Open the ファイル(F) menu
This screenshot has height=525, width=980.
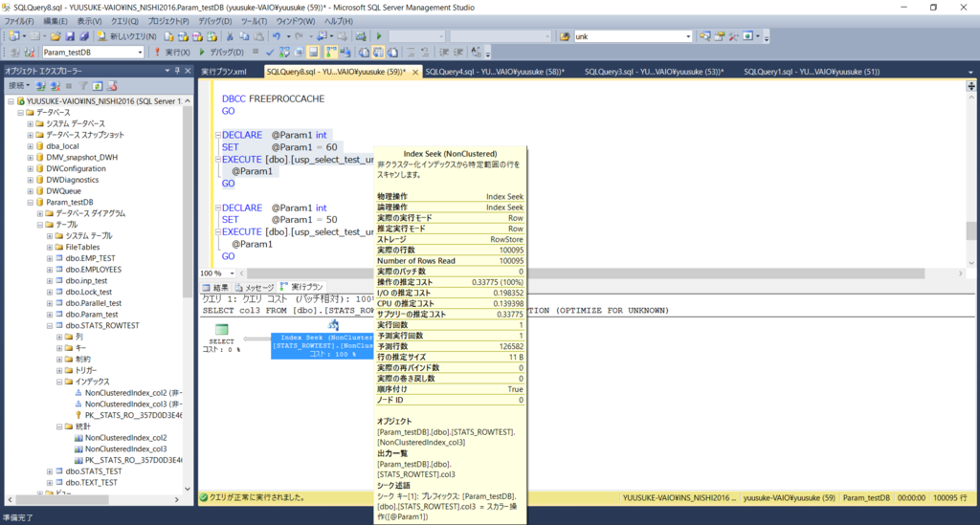pos(19,21)
